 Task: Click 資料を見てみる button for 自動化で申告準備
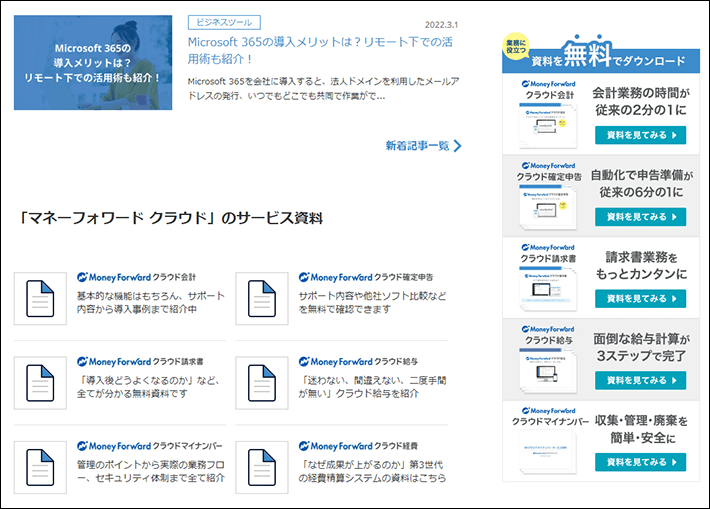(x=640, y=217)
